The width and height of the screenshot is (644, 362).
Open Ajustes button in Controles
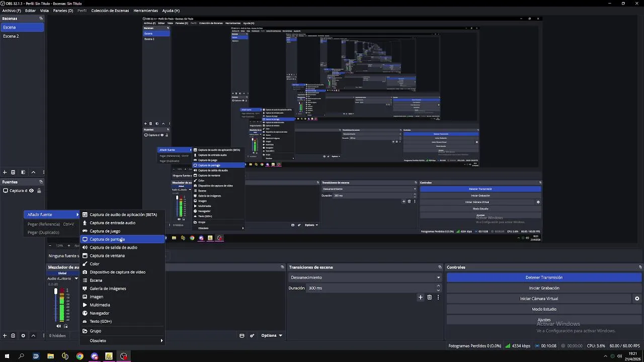pos(544,320)
